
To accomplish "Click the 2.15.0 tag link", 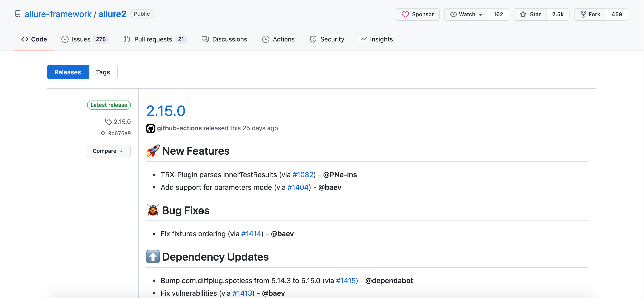I will point(118,122).
